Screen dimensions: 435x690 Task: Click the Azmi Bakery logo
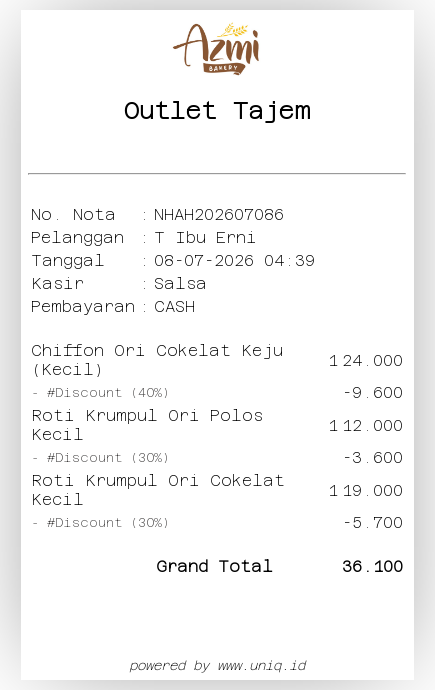pos(217,48)
